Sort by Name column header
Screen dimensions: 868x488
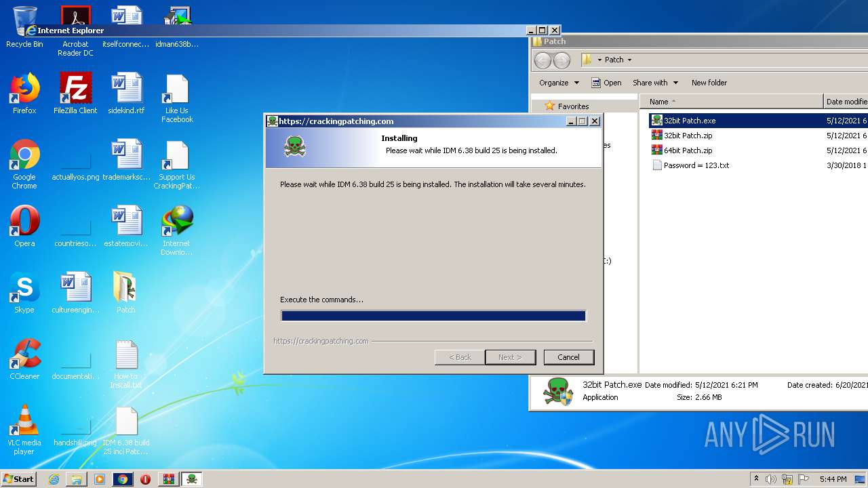click(731, 102)
